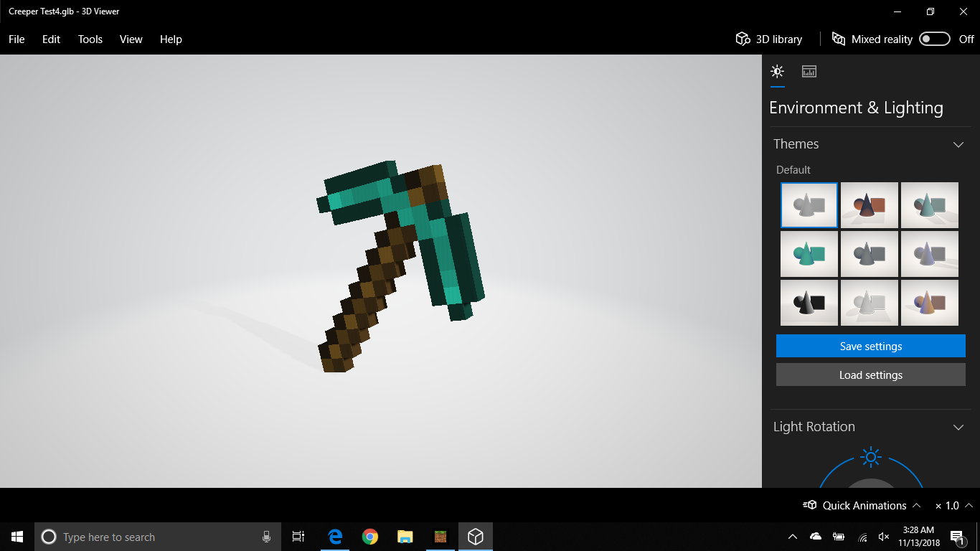
Task: Click the sun handle on Light Rotation dial
Action: coord(871,456)
